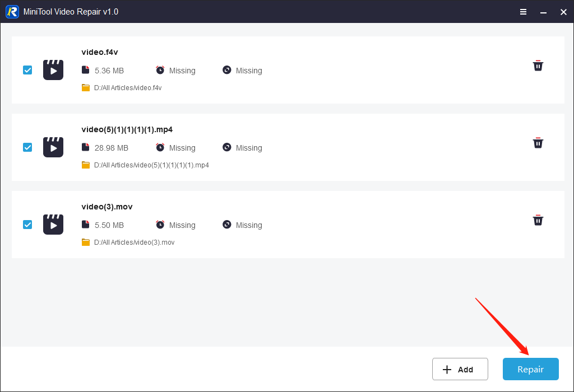Uncheck the video(3).mov checkbox

tap(27, 224)
